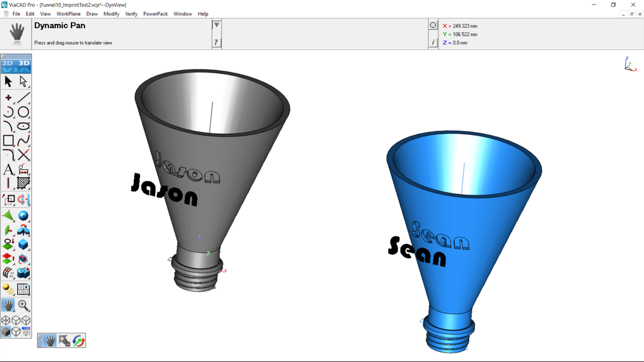This screenshot has height=362, width=644.
Task: Activate the Text tool
Action: tap(8, 170)
